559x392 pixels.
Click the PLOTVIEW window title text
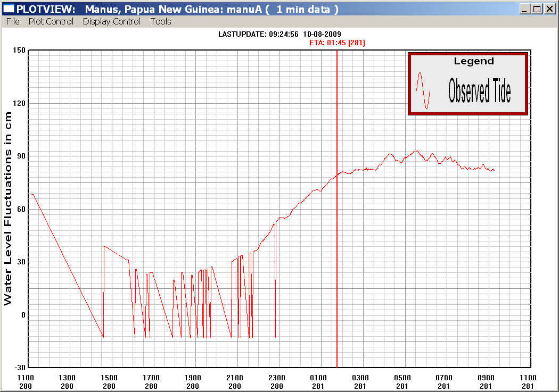[x=177, y=9]
